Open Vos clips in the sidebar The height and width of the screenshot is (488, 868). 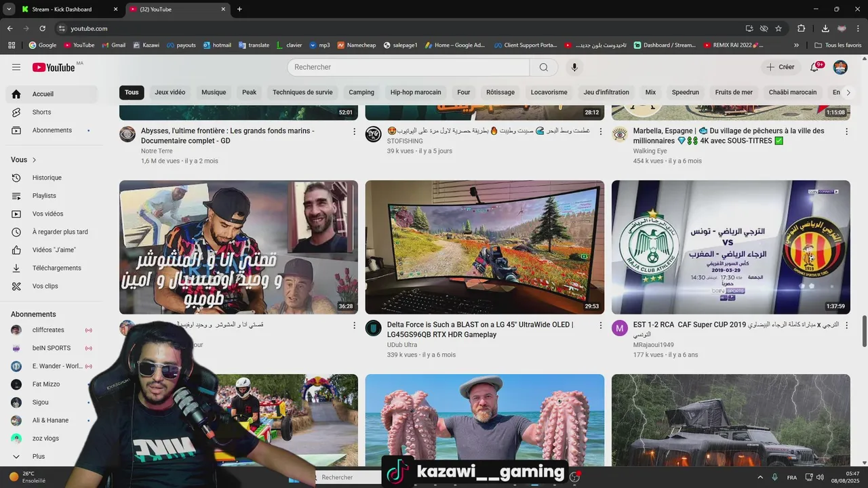tap(52, 286)
